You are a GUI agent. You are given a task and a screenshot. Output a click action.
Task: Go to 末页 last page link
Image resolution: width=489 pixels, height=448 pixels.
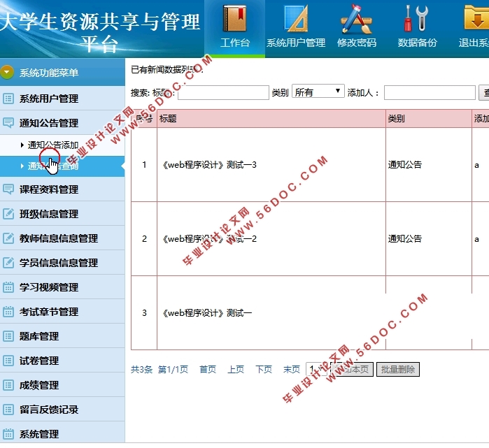coord(292,370)
